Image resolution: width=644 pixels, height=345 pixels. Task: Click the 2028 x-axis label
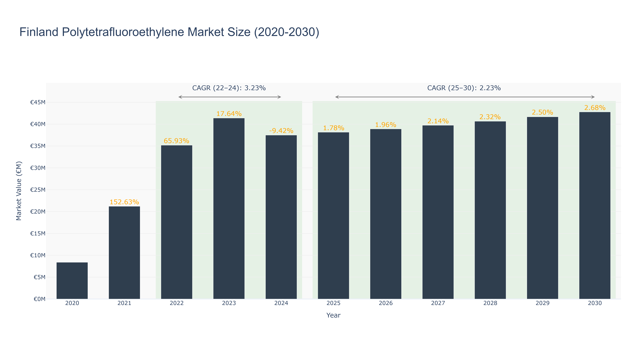click(490, 303)
